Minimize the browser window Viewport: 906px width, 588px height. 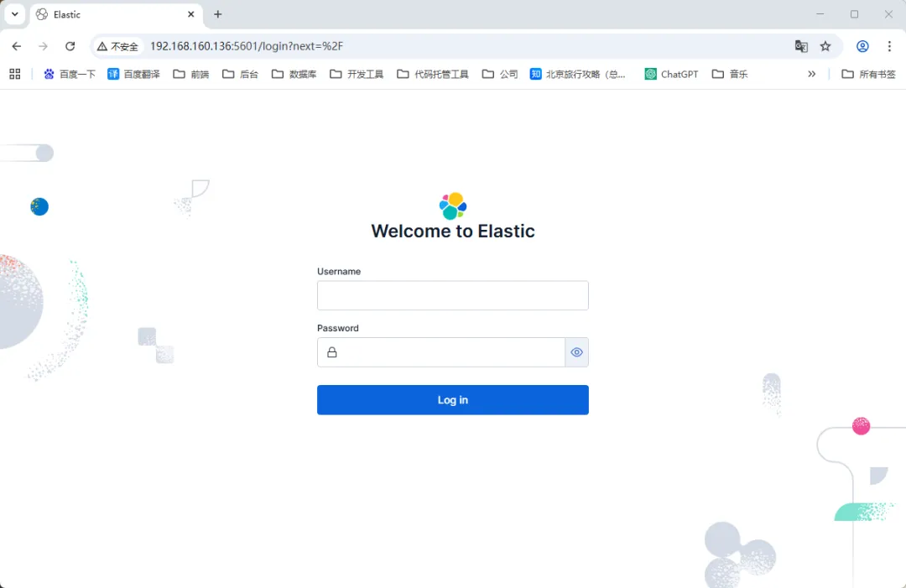pyautogui.click(x=820, y=14)
